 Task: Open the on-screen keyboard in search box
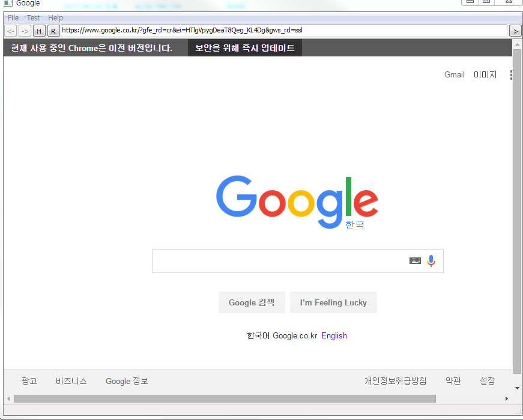[415, 260]
